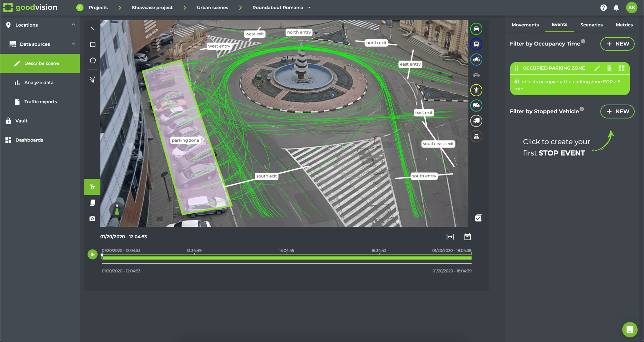Toggle light truck class filter
The image size is (644, 342).
point(476,121)
